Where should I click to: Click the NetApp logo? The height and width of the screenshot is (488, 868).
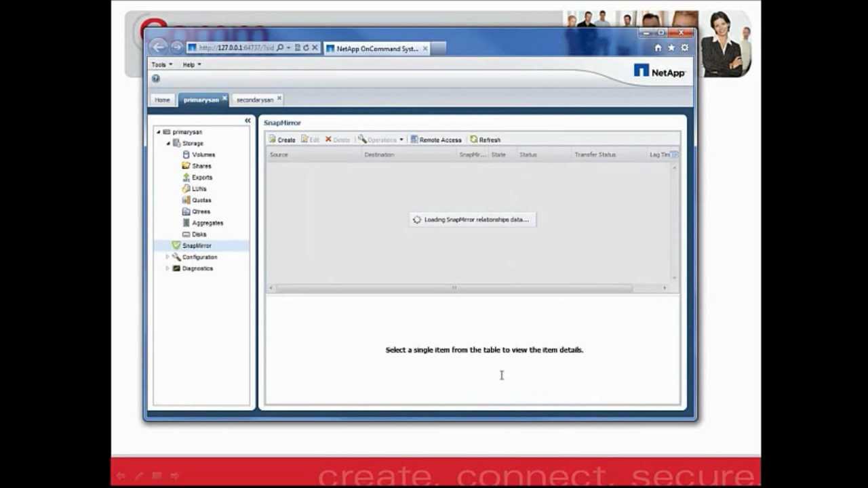coord(659,71)
